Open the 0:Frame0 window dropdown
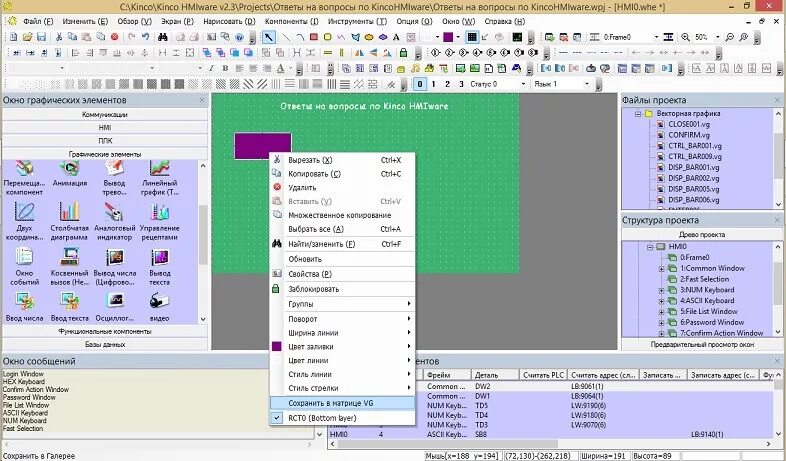The image size is (786, 461). [x=656, y=37]
